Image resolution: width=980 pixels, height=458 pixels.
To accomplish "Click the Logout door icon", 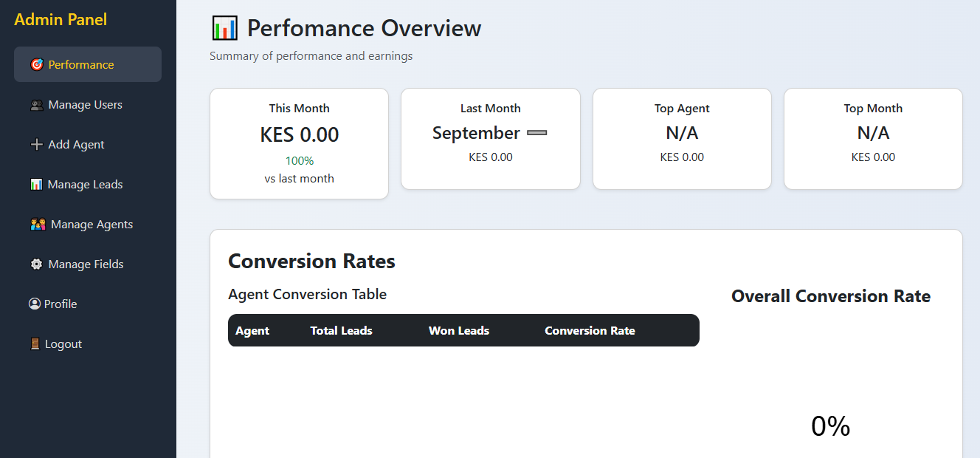I will click(x=35, y=344).
